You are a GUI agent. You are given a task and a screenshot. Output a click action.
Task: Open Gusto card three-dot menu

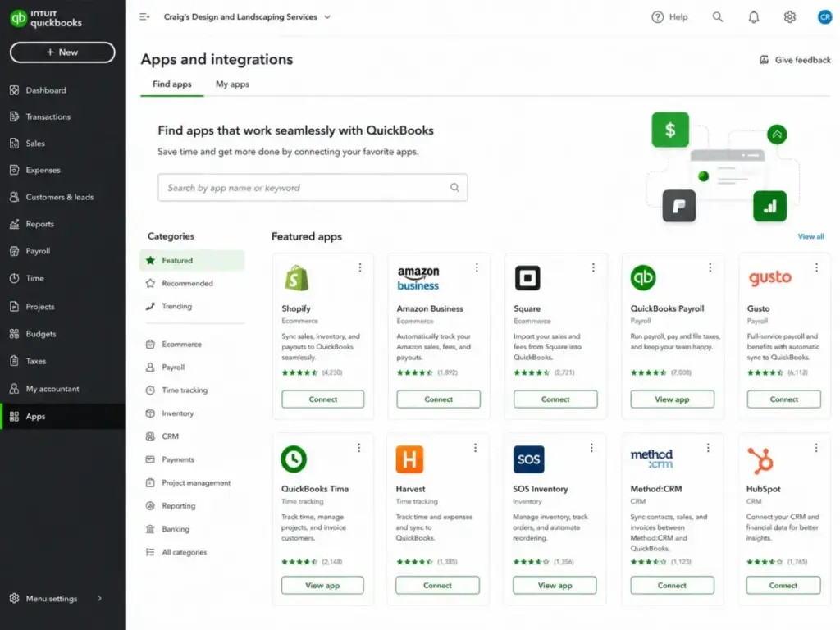(x=816, y=267)
